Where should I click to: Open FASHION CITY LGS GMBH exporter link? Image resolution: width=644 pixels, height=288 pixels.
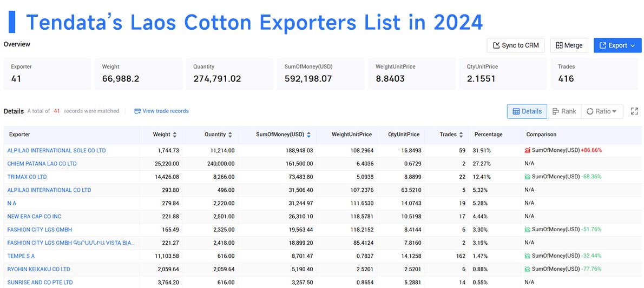(x=40, y=230)
